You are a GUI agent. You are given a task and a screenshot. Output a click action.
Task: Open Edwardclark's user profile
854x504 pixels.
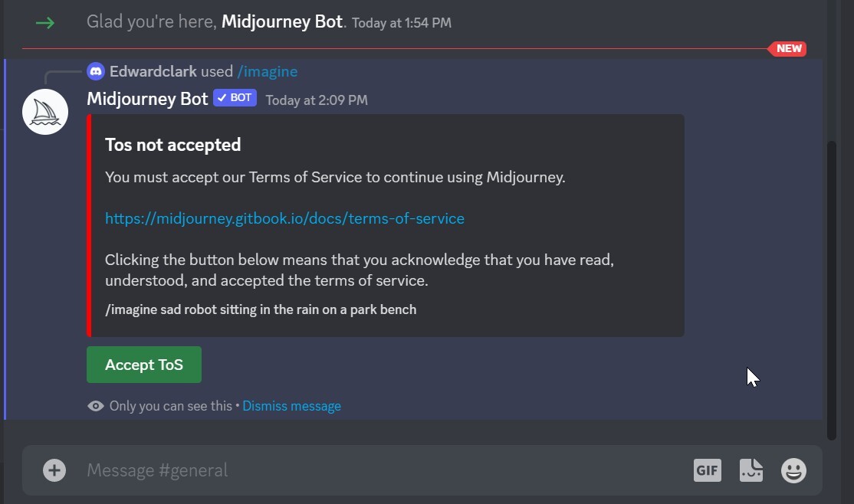153,71
